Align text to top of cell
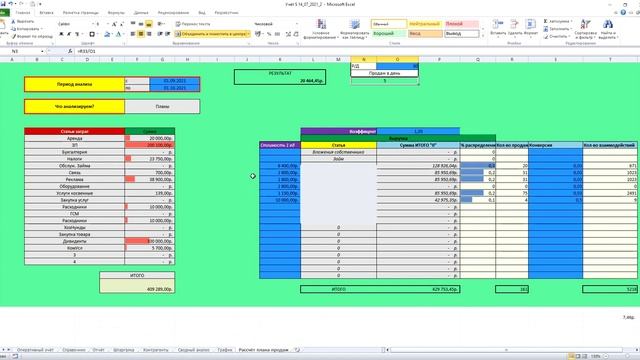 click(133, 24)
